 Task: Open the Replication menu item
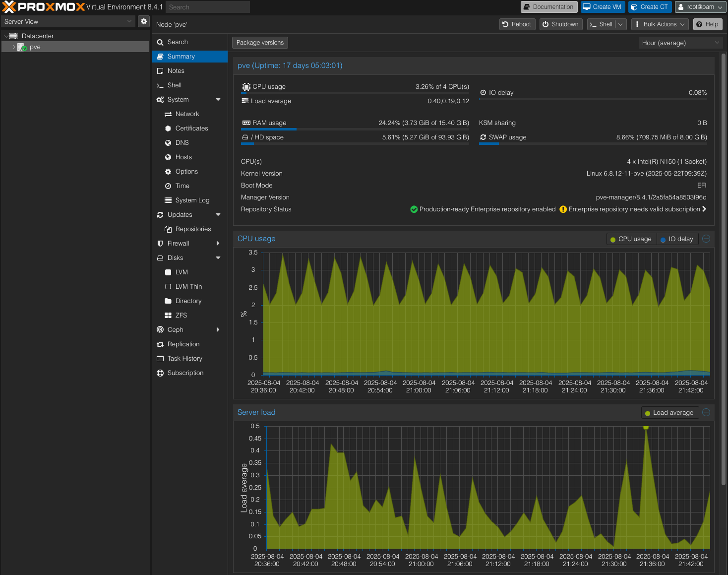tap(190, 344)
